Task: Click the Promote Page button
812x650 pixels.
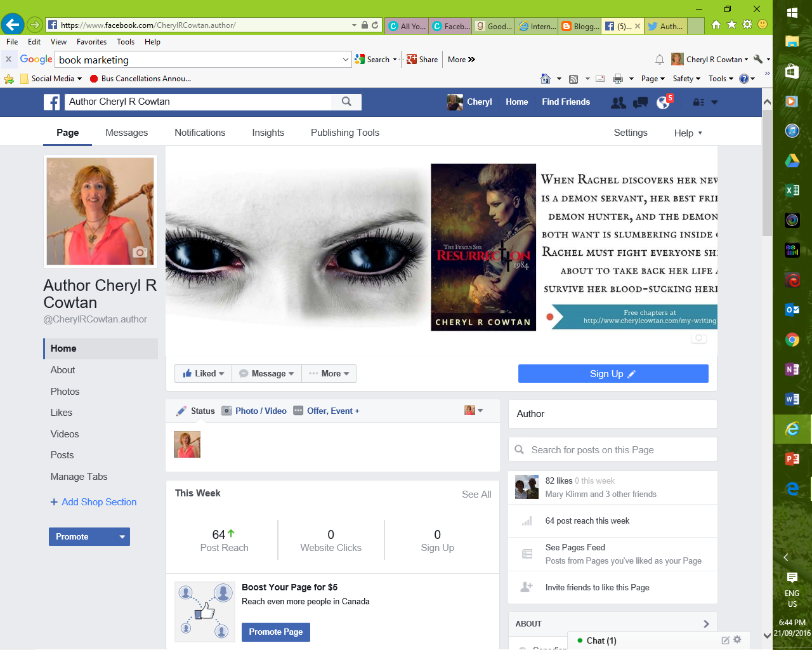Action: pyautogui.click(x=275, y=632)
